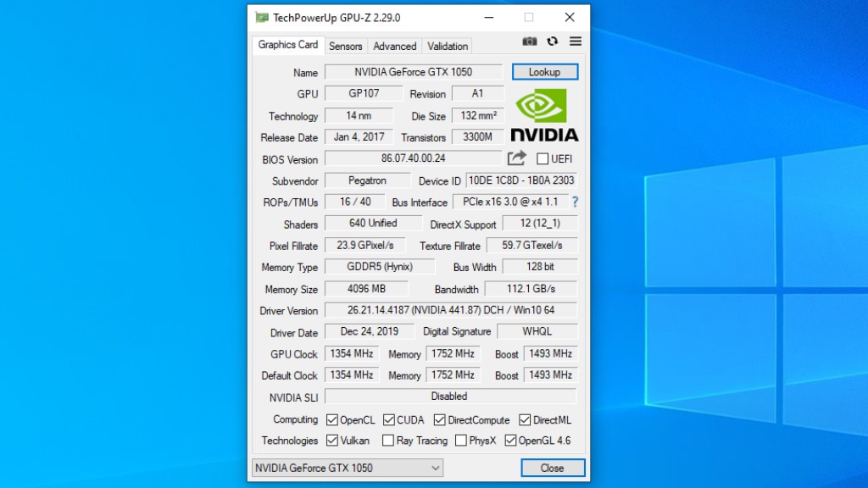The image size is (868, 488).
Task: Toggle the CUDA checkbox
Action: click(x=388, y=420)
